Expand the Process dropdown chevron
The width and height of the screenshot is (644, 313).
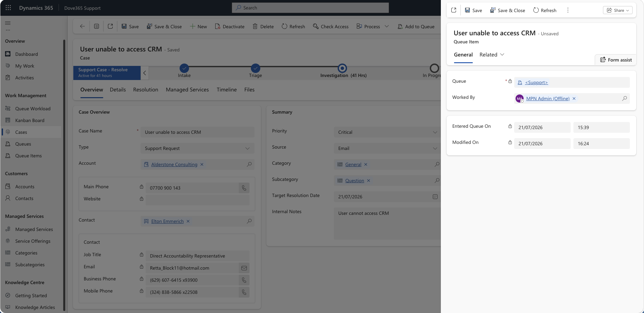387,27
